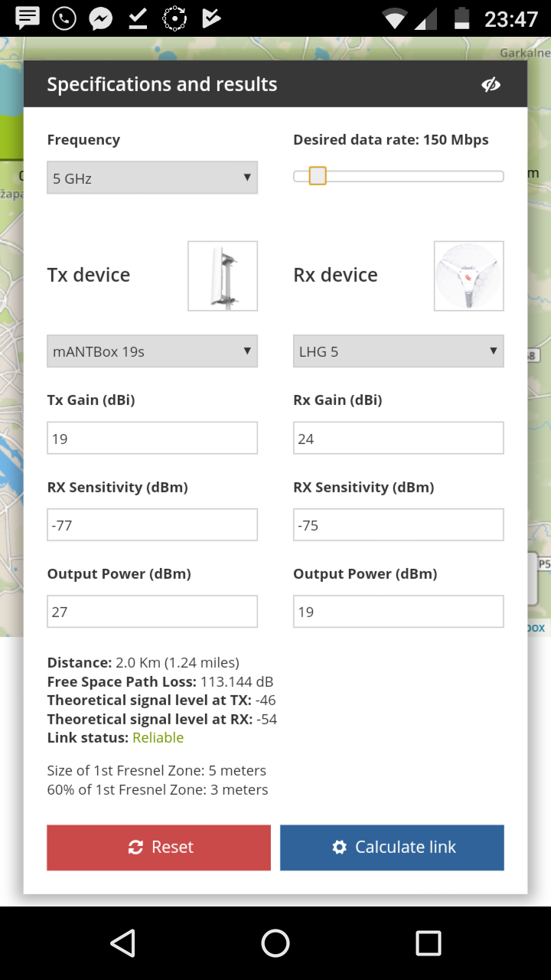Tap the Tx device mANTBox image

223,276
